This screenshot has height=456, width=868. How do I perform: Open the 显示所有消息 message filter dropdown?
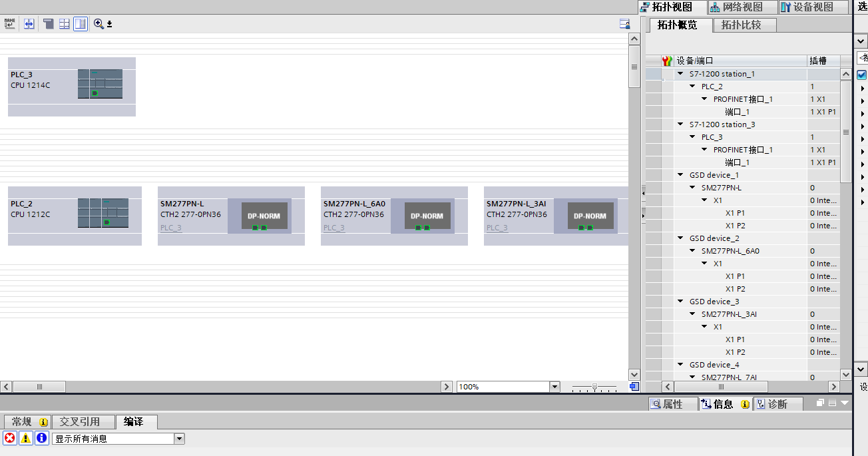click(179, 439)
